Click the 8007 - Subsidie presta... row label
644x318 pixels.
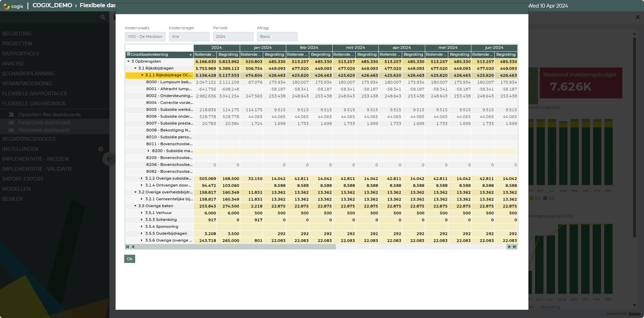tap(170, 123)
